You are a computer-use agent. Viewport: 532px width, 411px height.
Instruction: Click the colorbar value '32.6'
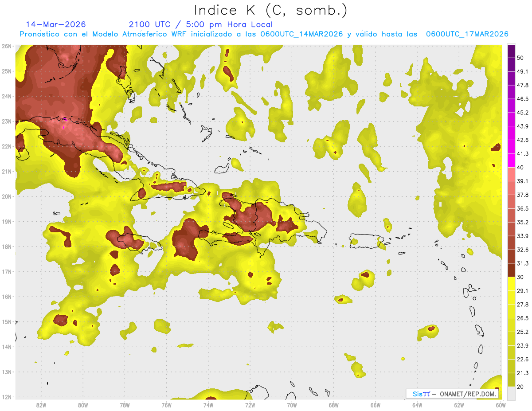click(x=522, y=250)
